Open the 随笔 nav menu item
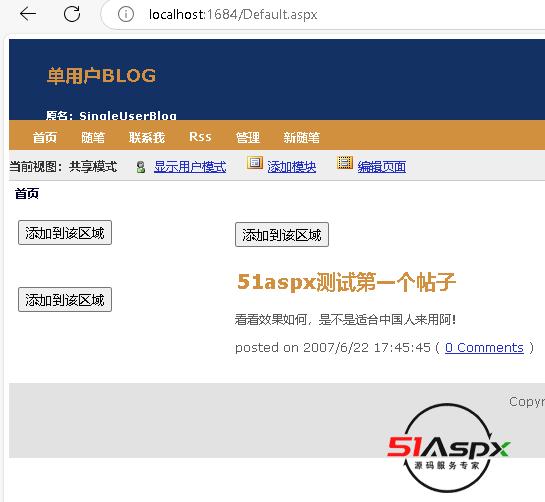 [93, 137]
